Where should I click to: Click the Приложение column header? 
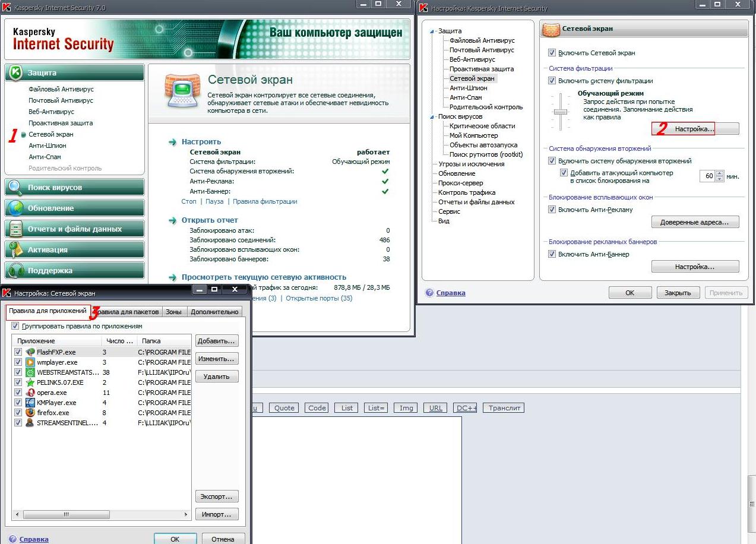click(x=57, y=341)
